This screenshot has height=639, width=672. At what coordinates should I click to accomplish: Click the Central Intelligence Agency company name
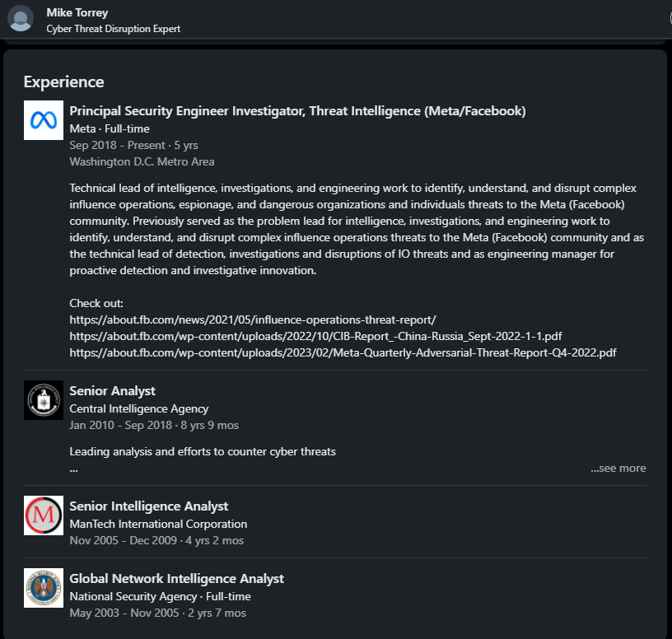tap(139, 408)
